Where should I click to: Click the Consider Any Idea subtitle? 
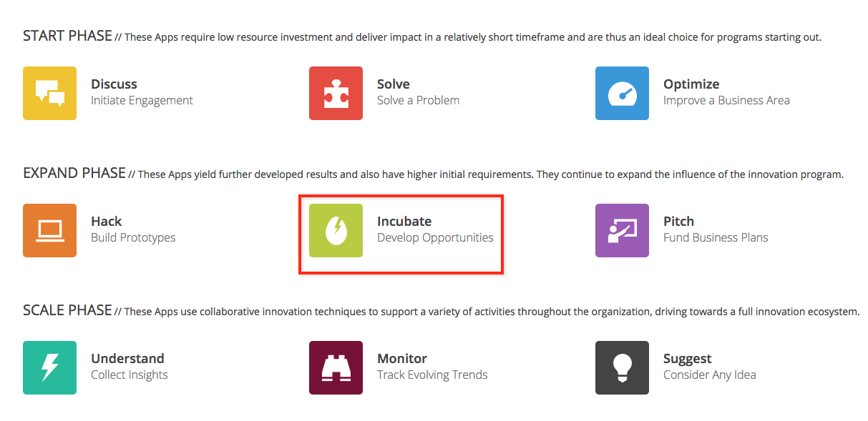709,375
